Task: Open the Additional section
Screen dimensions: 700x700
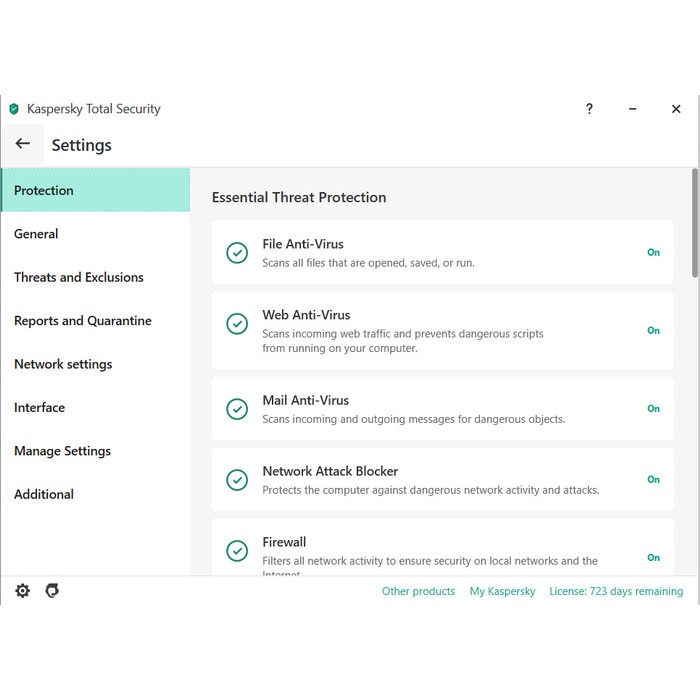Action: coord(96,494)
